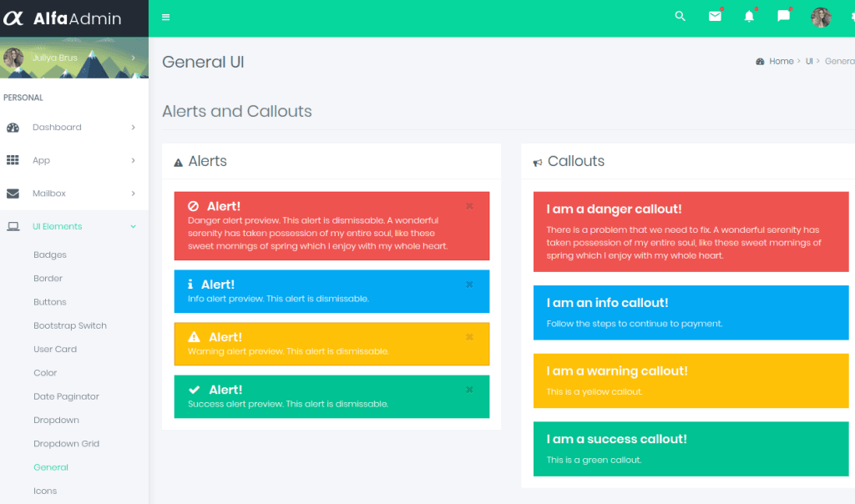Click the checkmark icon in success alert
The image size is (855, 504).
[x=194, y=390]
